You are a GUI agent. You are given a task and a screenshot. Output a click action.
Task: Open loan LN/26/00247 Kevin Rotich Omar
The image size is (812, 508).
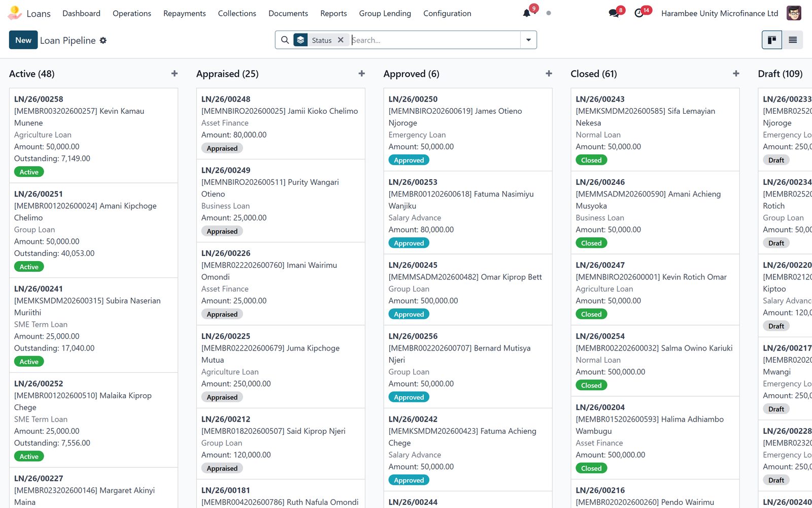tap(655, 290)
